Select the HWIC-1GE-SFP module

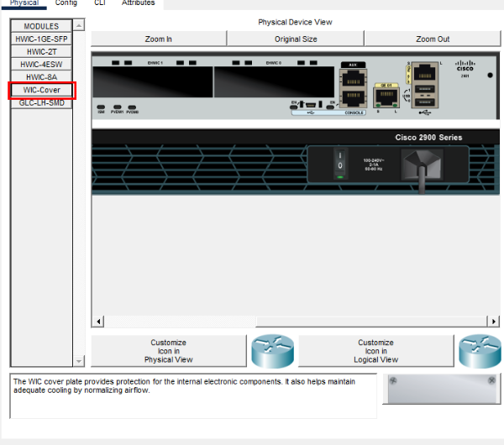(x=41, y=39)
